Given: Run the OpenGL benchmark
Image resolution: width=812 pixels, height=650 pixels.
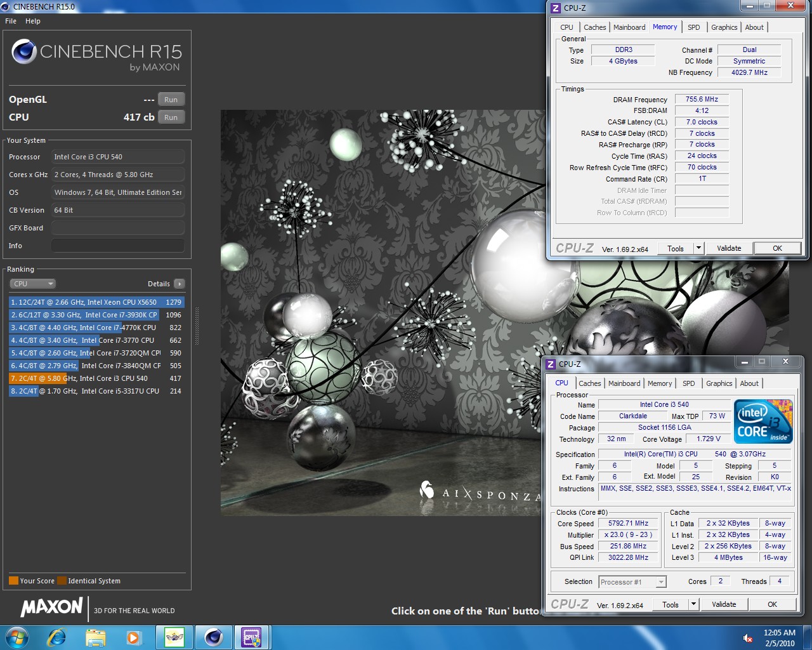Looking at the screenshot, I should pos(171,100).
